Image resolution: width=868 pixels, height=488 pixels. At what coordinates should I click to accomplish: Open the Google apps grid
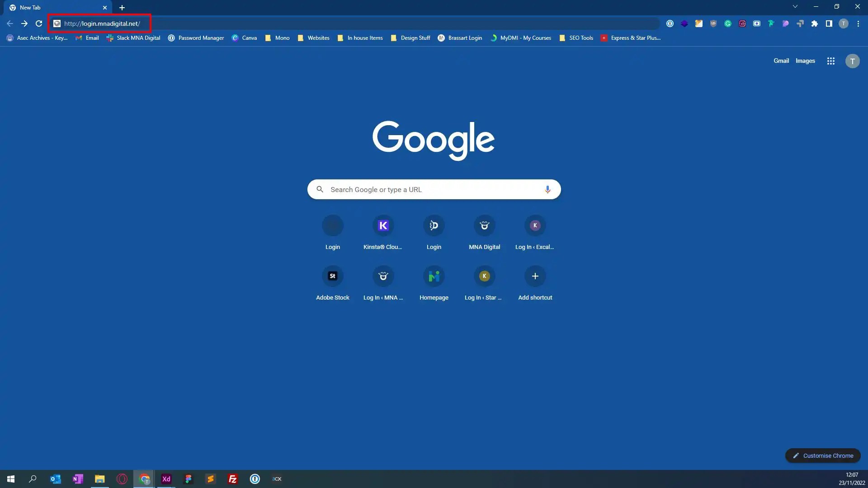coord(831,61)
